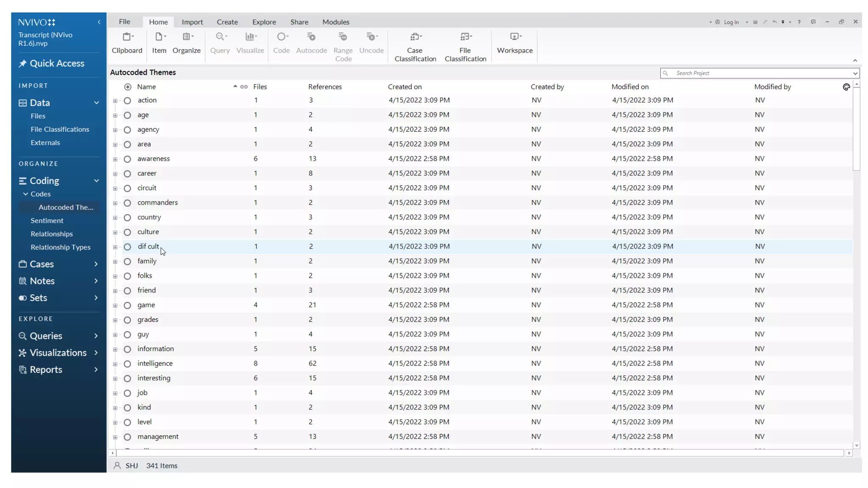Click the Log In button
Viewport: 868px width, 488px height.
coord(731,22)
